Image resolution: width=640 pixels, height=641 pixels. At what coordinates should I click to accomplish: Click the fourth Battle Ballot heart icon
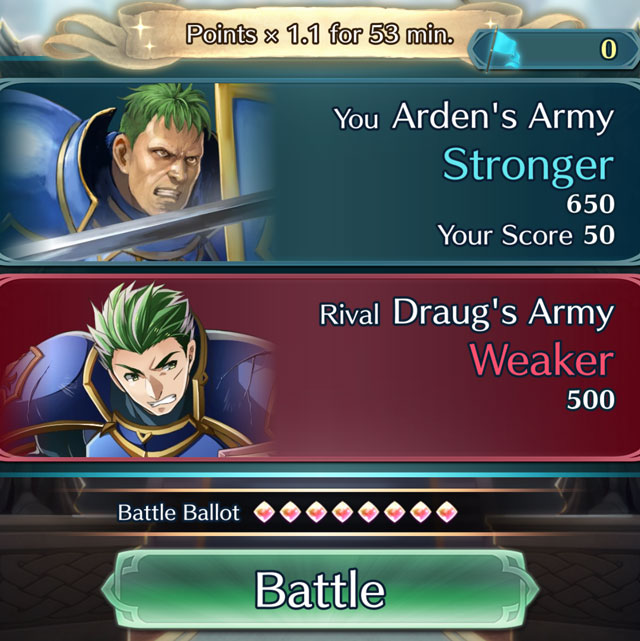[x=342, y=512]
